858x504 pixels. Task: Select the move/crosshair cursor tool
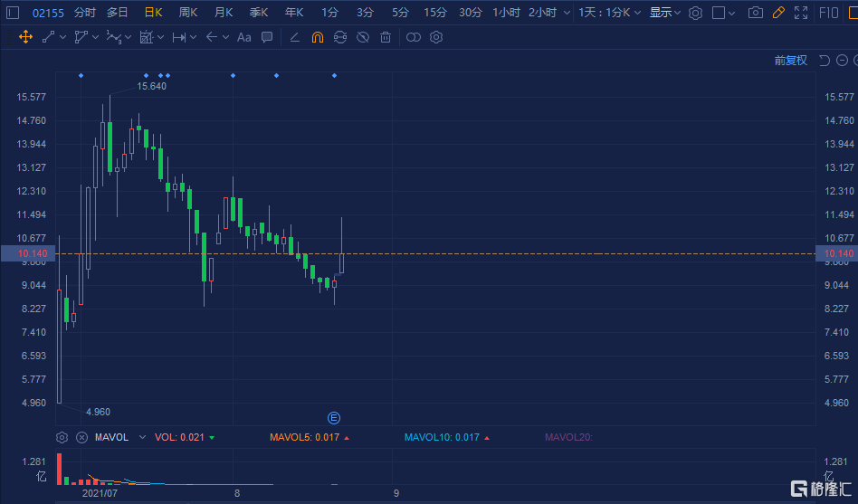tap(25, 37)
